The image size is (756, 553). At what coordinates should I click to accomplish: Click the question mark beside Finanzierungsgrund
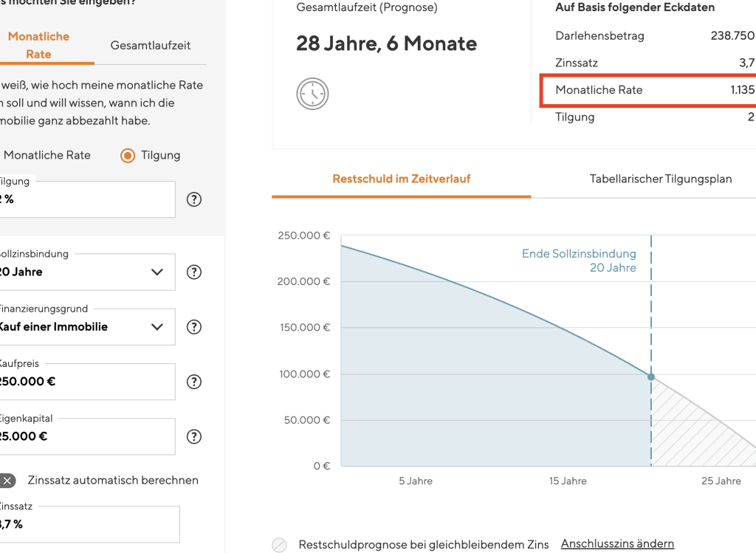(194, 327)
